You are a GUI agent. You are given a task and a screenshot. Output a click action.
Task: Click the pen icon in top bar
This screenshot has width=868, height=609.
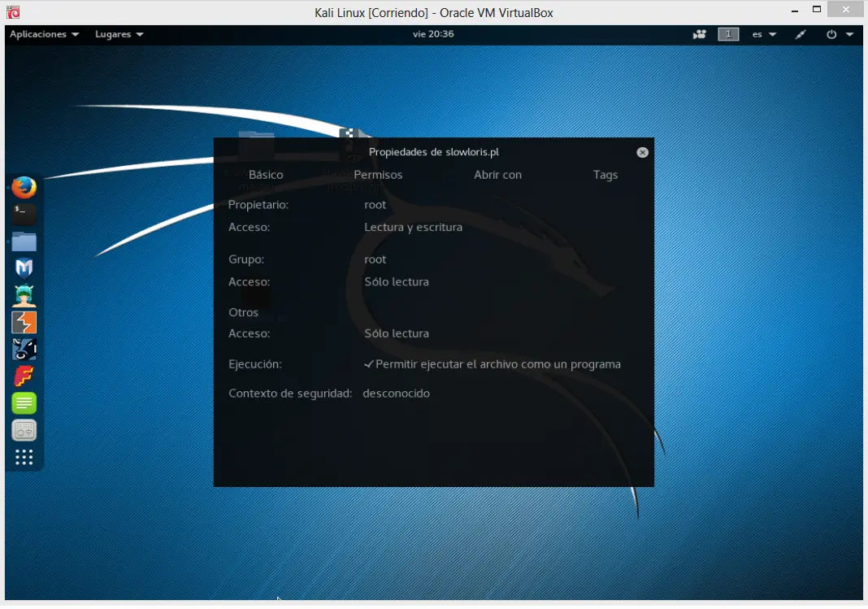click(x=801, y=34)
